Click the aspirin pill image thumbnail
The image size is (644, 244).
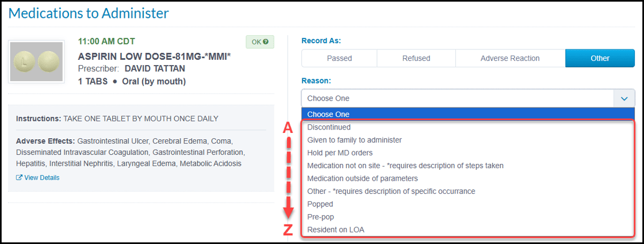click(x=37, y=61)
